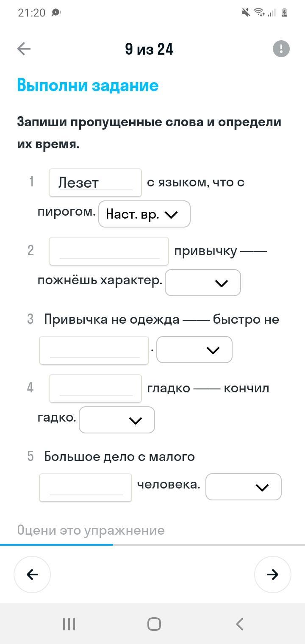Tap Android recent apps navigation icon
The height and width of the screenshot is (644, 305).
[x=69, y=624]
